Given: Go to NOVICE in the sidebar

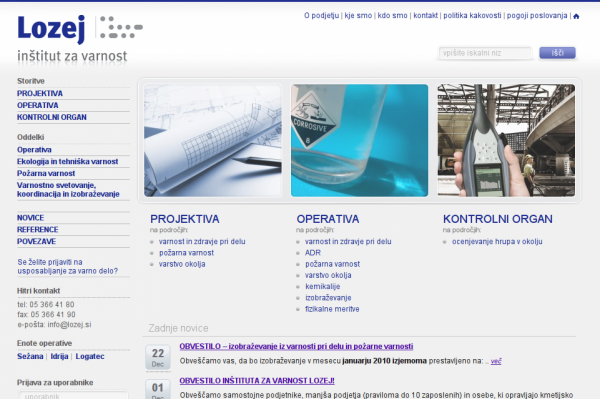Looking at the screenshot, I should click(x=31, y=218).
